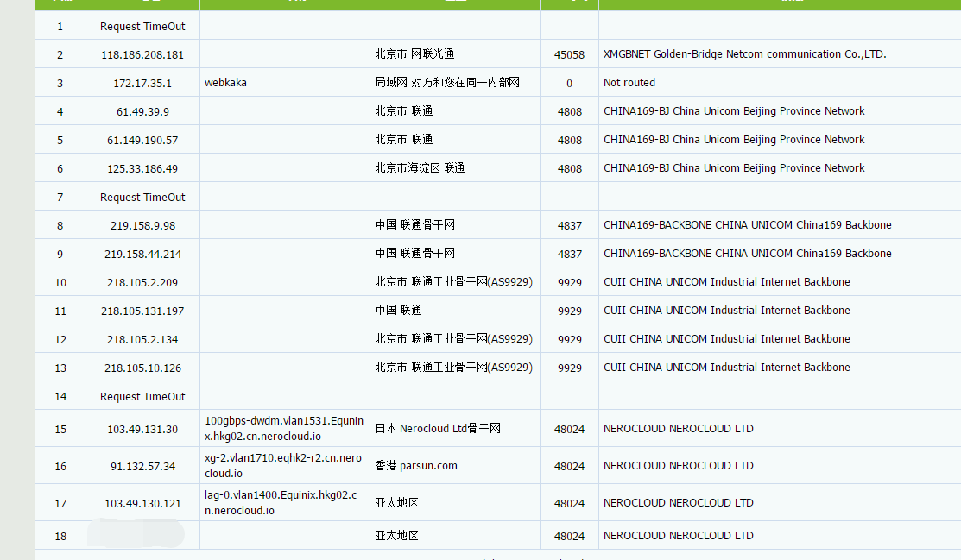Screen dimensions: 961x560
Task: Select IP address 218.105.2.134
Action: coord(142,339)
